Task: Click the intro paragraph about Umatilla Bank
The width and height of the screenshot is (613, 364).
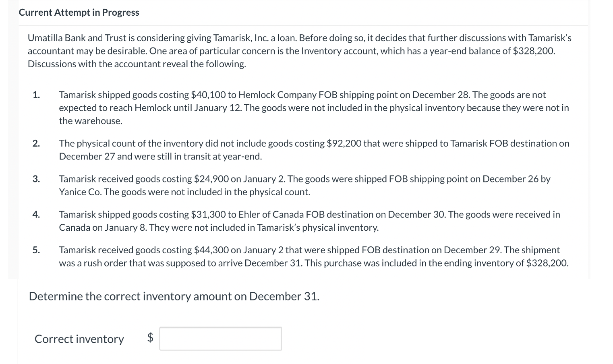Action: [299, 51]
